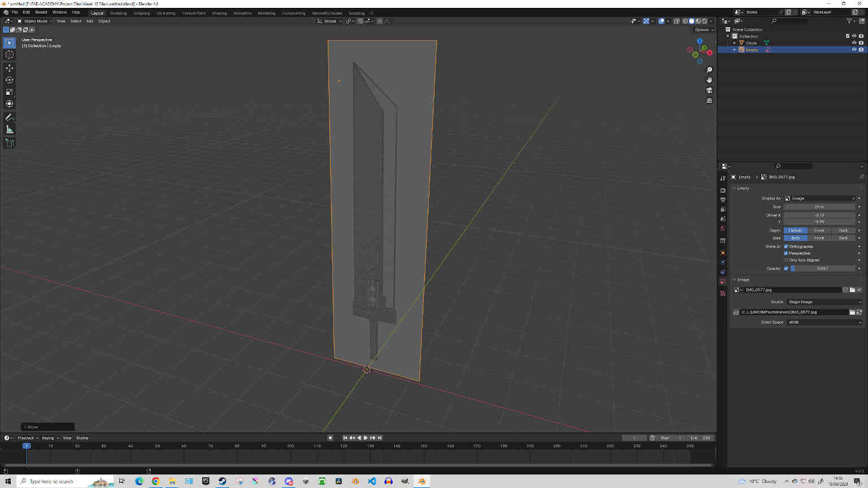Open the View Layer properties tab
Screen dimensions: 868x488
click(723, 210)
